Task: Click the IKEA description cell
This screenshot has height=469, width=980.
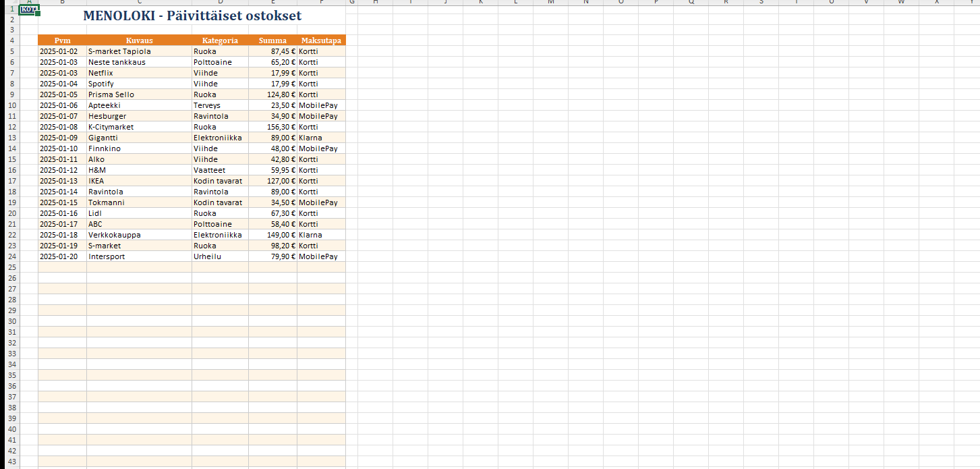Action: [139, 181]
